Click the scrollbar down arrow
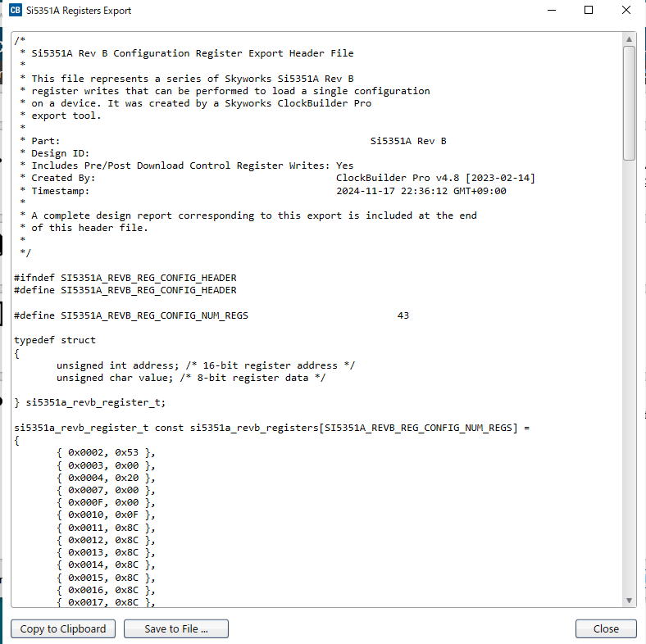The width and height of the screenshot is (646, 644). tap(629, 601)
